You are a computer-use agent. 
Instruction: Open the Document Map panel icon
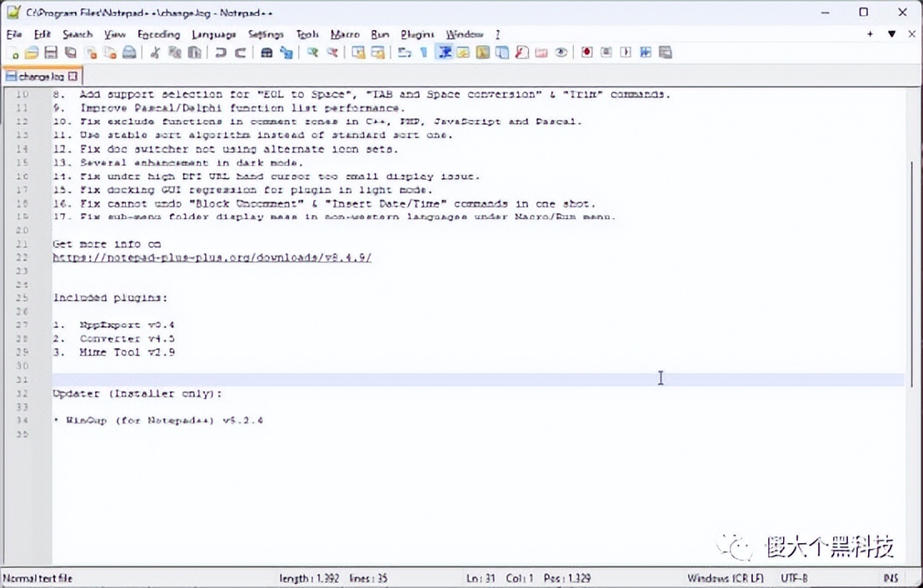(x=482, y=53)
